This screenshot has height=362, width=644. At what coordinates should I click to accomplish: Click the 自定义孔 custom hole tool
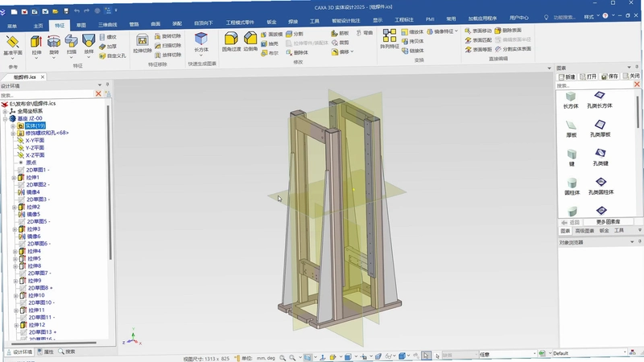tap(113, 56)
